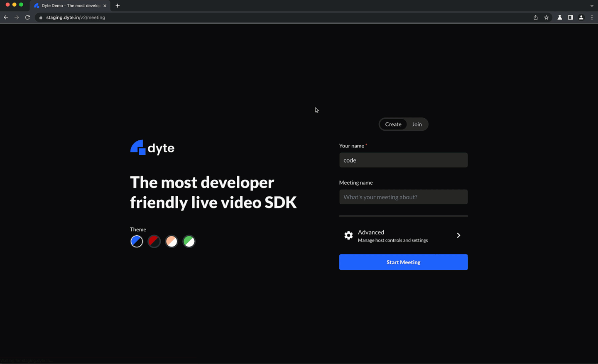Click the Meeting name input field

403,197
